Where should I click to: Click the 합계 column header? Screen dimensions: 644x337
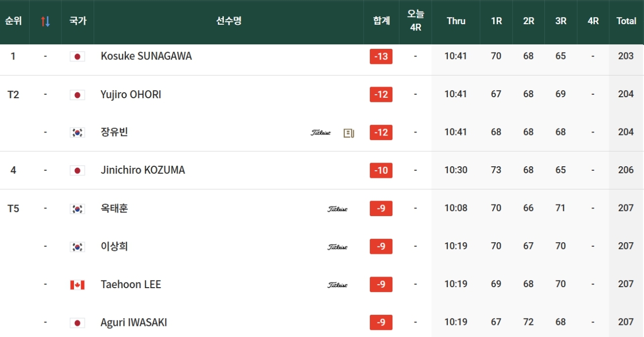[381, 21]
